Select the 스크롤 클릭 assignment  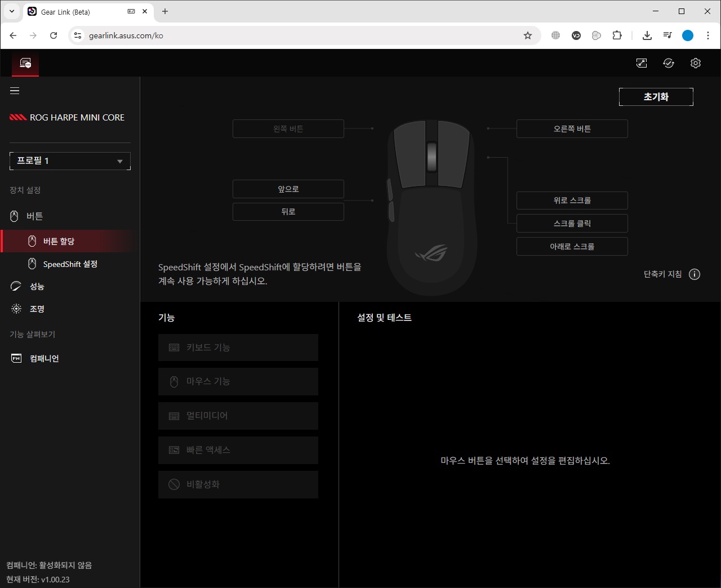(572, 224)
